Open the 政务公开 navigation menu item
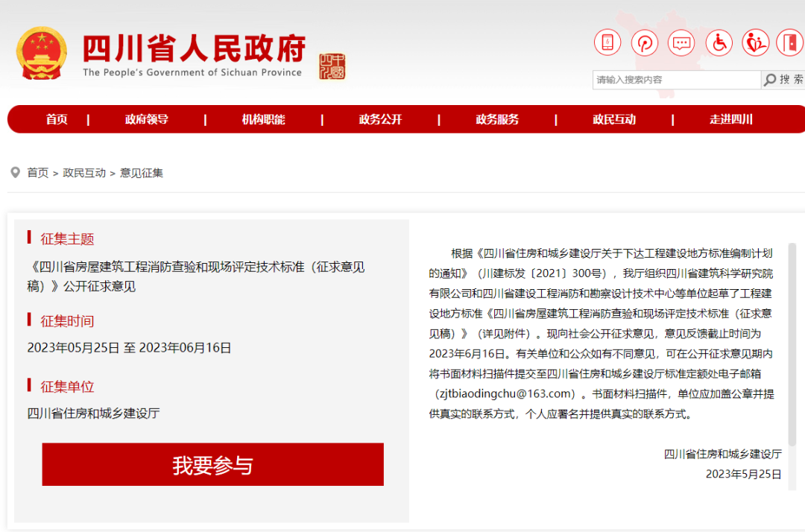The image size is (805, 532). click(x=380, y=119)
